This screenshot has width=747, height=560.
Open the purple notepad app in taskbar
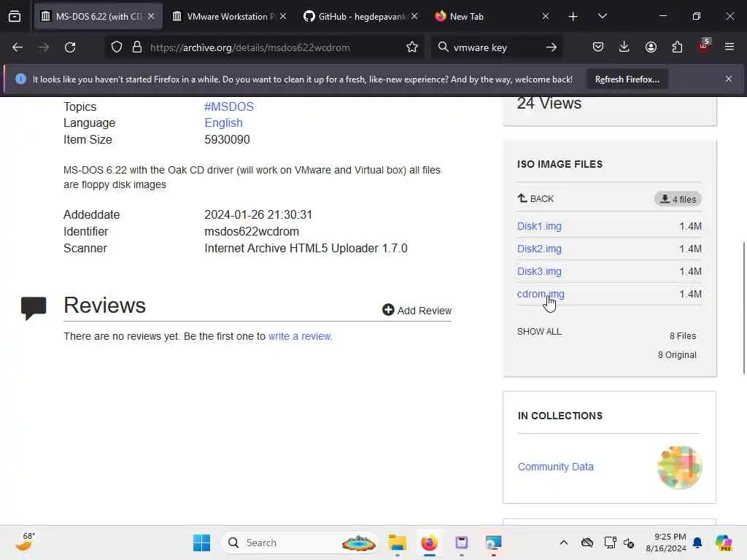(462, 542)
